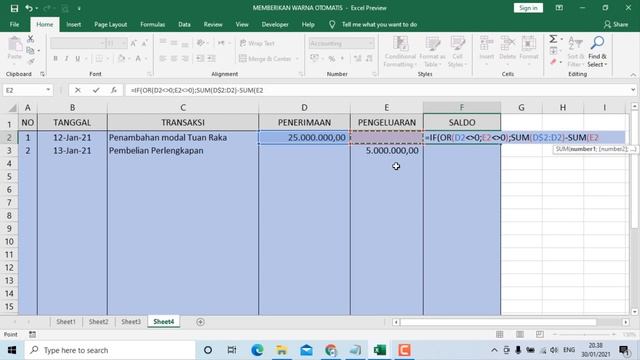Open the Review ribbon tab
Viewport: 640px width, 360px height.
[x=213, y=24]
